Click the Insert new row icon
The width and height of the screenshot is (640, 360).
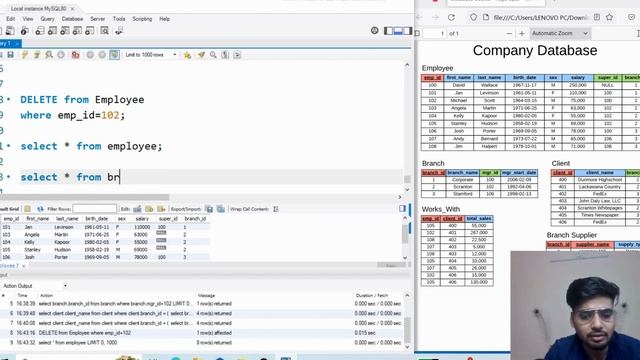pyautogui.click(x=149, y=209)
